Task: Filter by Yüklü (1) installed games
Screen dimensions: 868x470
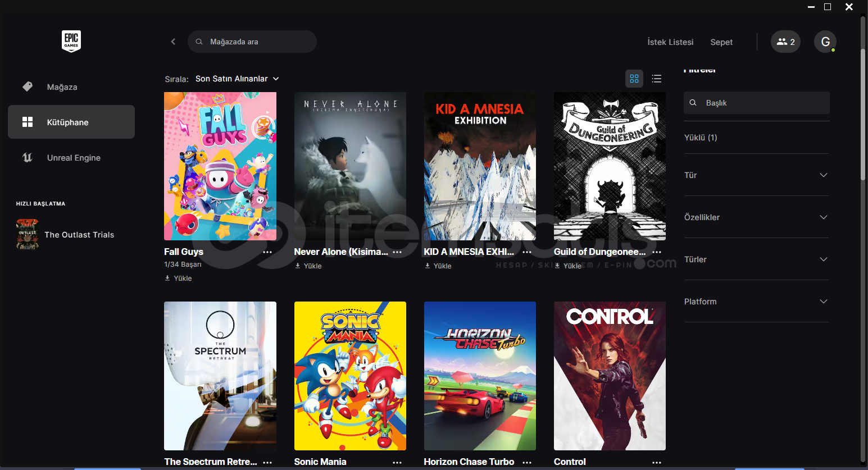Action: coord(701,138)
